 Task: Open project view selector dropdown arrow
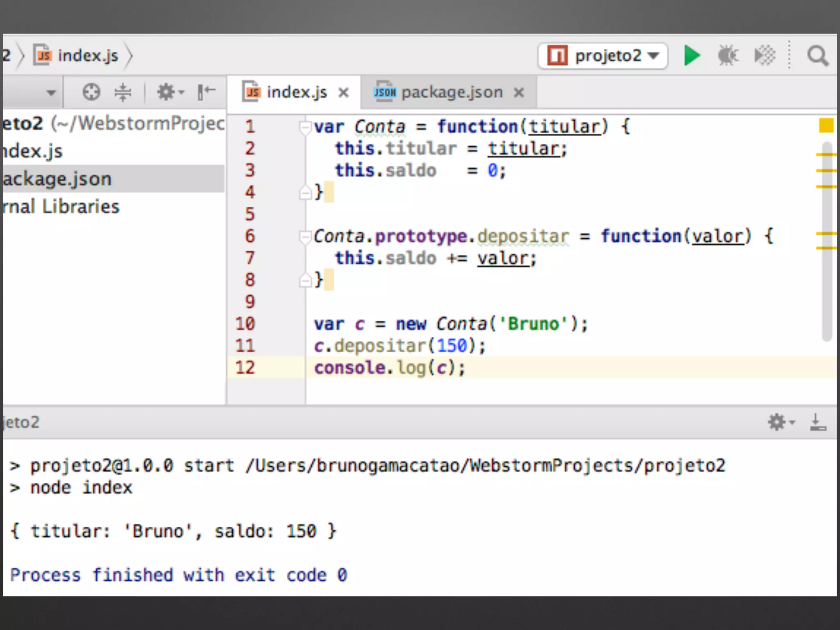coord(51,93)
